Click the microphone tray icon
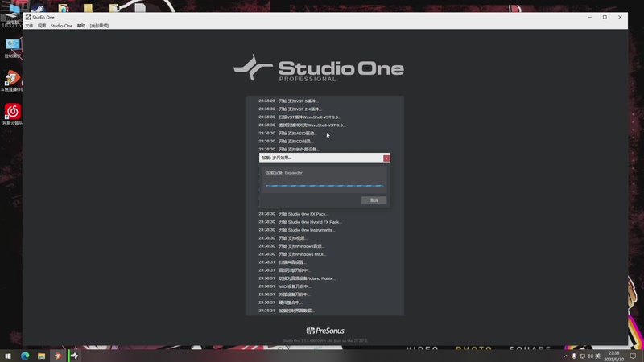Viewport: 644px width, 362px height. coord(574,356)
